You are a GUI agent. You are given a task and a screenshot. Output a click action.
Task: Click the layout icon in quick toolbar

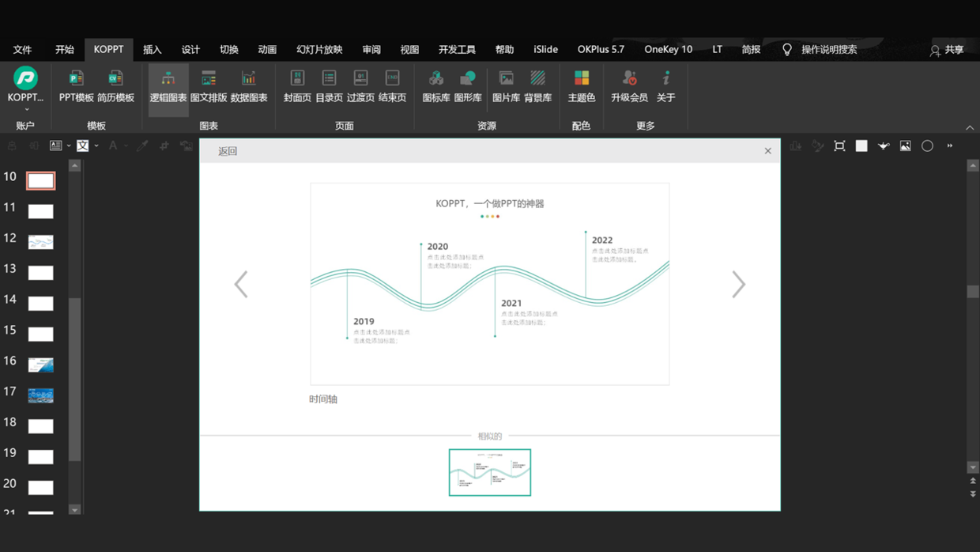click(55, 146)
